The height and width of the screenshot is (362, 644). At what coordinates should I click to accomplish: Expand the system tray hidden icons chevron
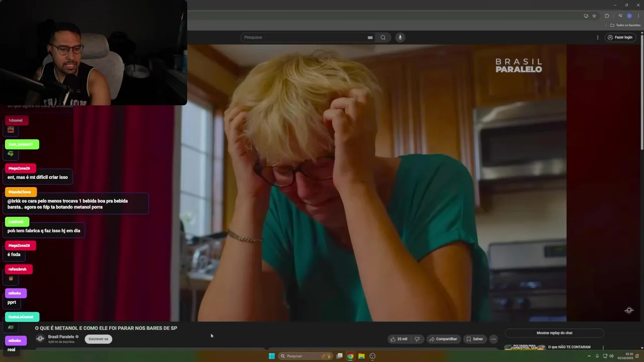(x=589, y=356)
